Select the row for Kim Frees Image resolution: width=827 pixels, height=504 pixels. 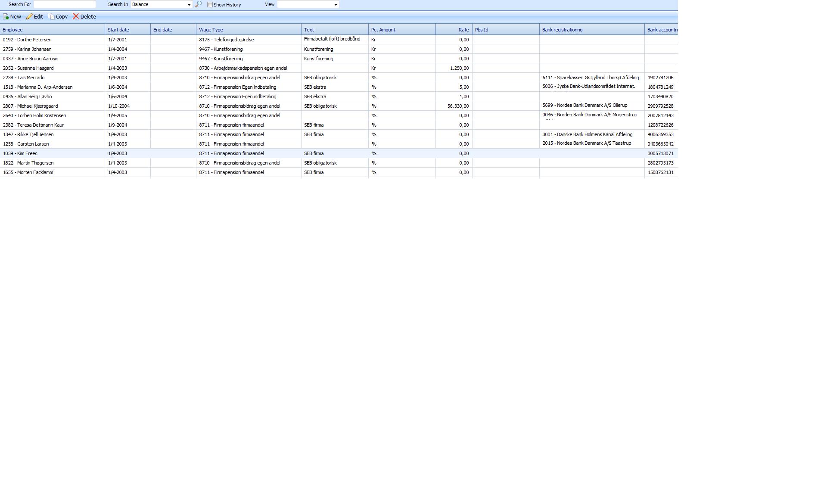click(x=20, y=153)
